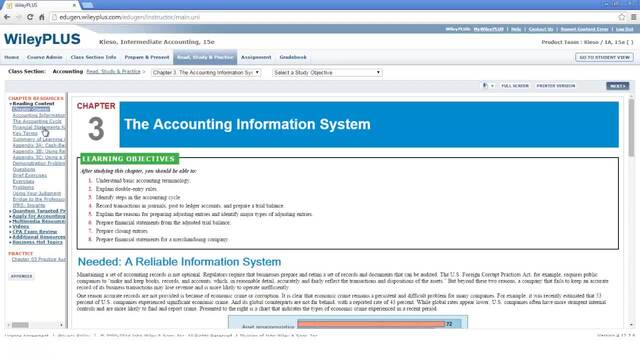Click the Read, Study & Practice breadcrumb link
Screen dimensions: 640x360
pos(113,71)
